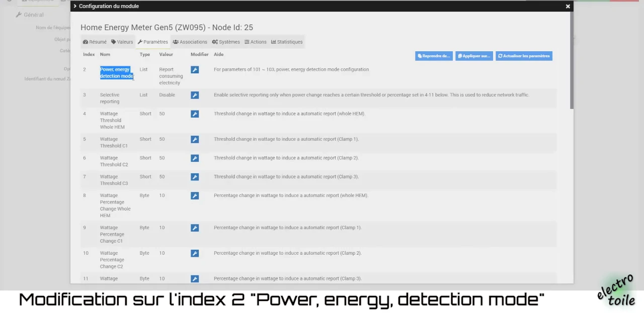Image resolution: width=644 pixels, height=313 pixels.
Task: Switch to the Systèmes tab
Action: pyautogui.click(x=226, y=42)
